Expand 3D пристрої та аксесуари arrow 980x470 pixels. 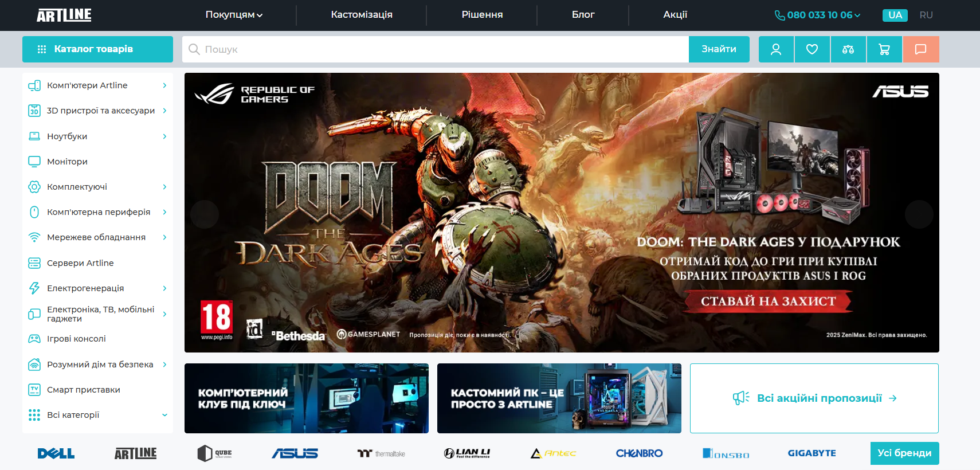click(164, 111)
